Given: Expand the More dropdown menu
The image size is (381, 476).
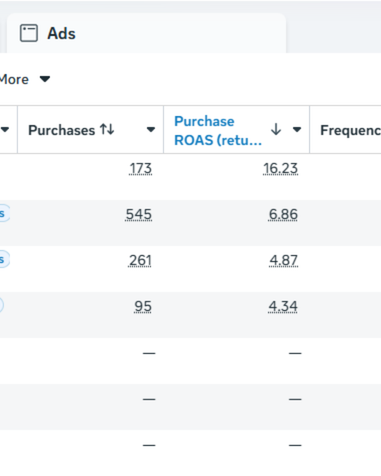Looking at the screenshot, I should (x=25, y=79).
